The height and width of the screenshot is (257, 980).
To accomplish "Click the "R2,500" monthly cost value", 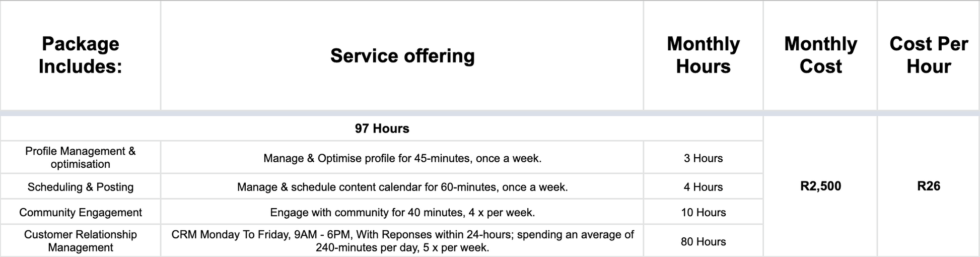I will pyautogui.click(x=820, y=186).
